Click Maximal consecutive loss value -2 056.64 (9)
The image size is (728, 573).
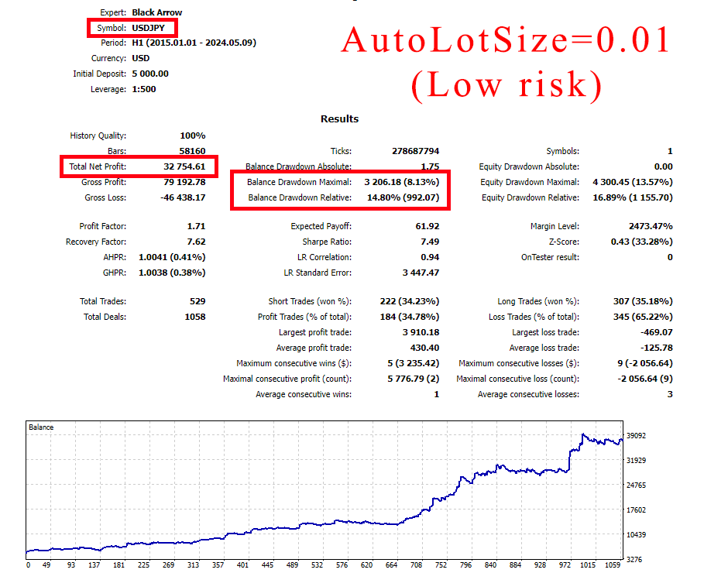645,379
